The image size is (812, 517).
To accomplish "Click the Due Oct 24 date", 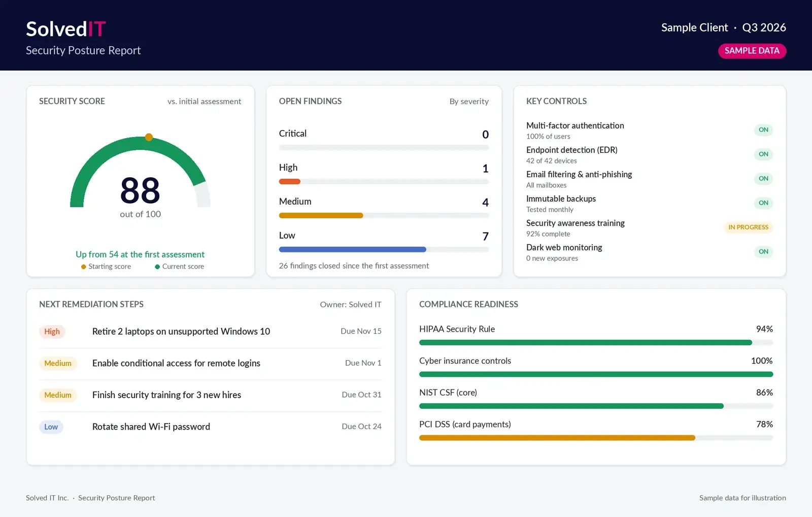I will coord(361,427).
